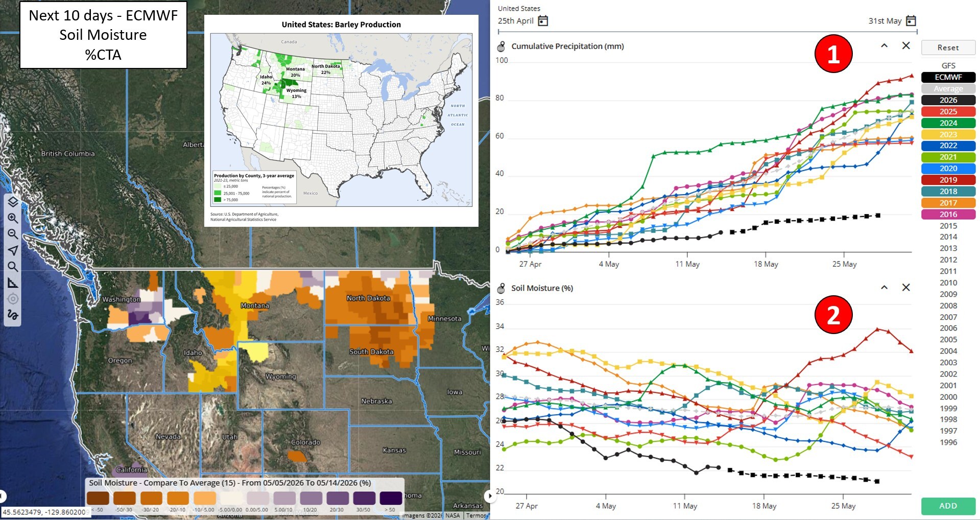Click the greyed target locate icon
This screenshot has width=980, height=520.
click(x=13, y=299)
